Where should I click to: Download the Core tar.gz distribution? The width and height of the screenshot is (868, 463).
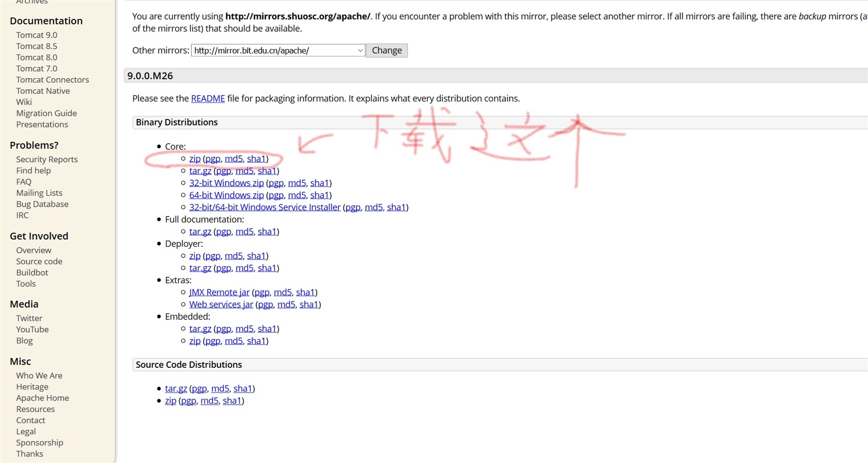(x=200, y=171)
